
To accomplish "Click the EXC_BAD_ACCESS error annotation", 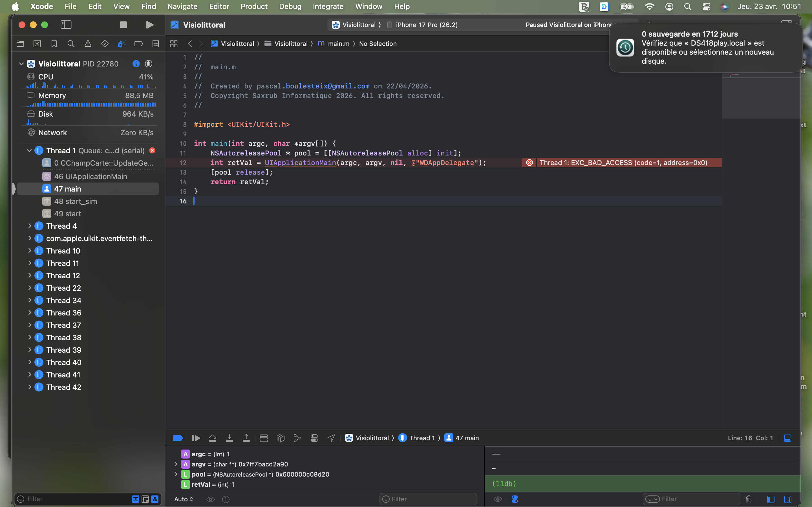I will coord(623,163).
